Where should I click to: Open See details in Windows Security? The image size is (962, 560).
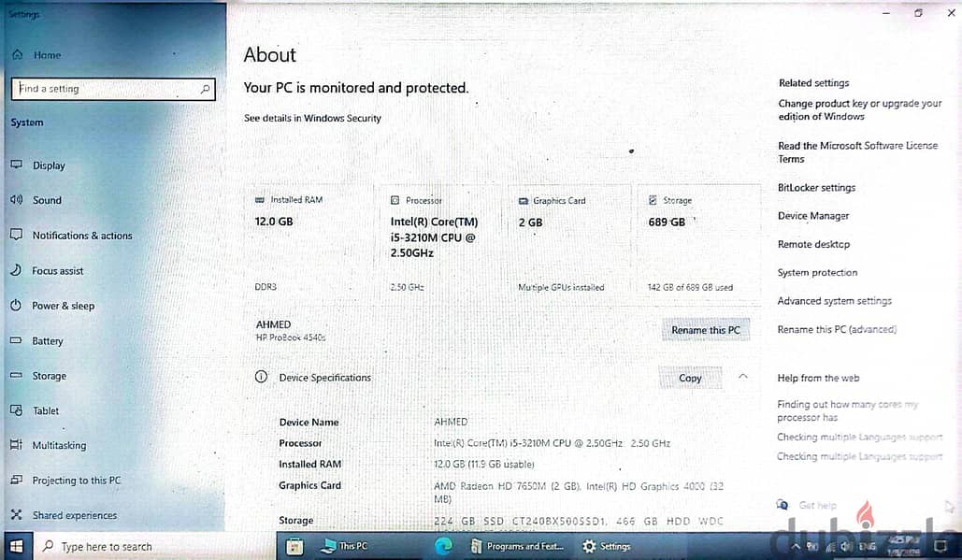[x=312, y=118]
